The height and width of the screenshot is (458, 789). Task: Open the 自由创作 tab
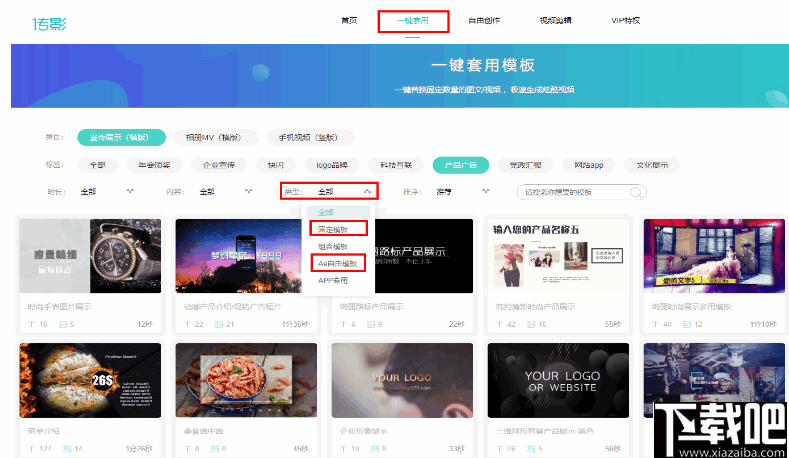tap(484, 21)
